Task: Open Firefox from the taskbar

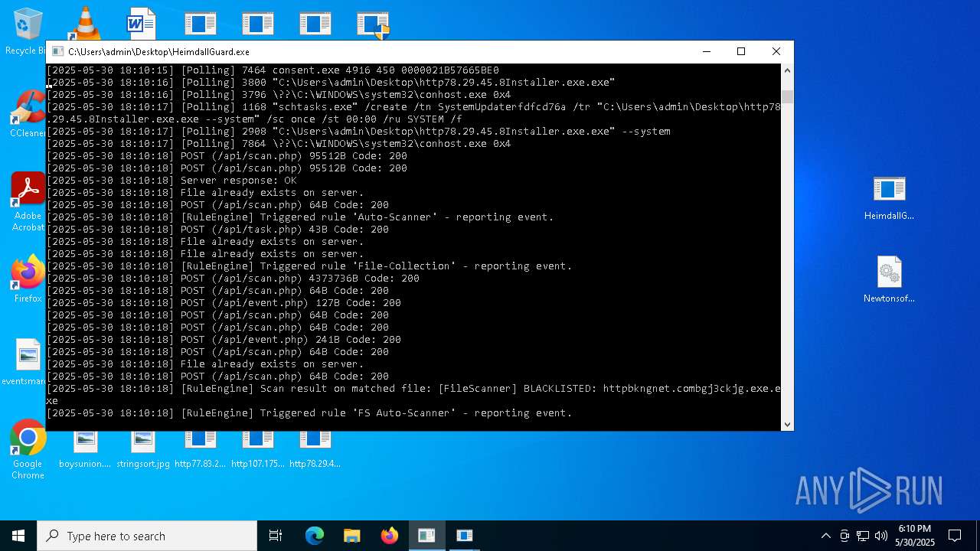Action: [389, 536]
